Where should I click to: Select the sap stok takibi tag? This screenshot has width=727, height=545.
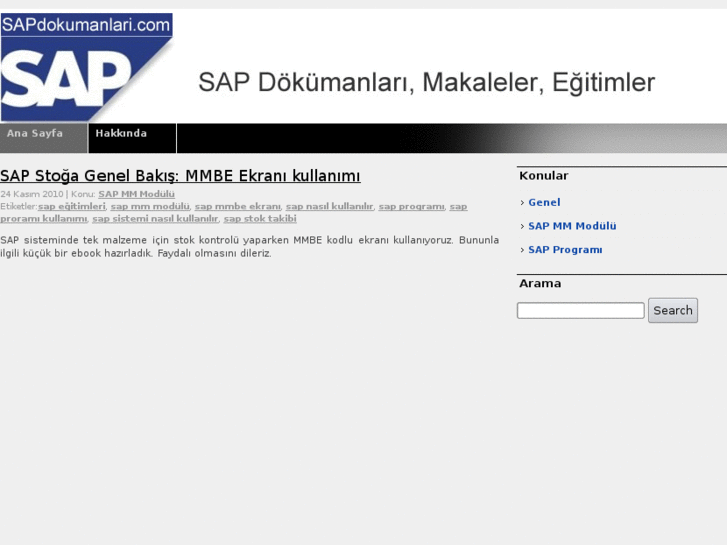[x=260, y=218]
